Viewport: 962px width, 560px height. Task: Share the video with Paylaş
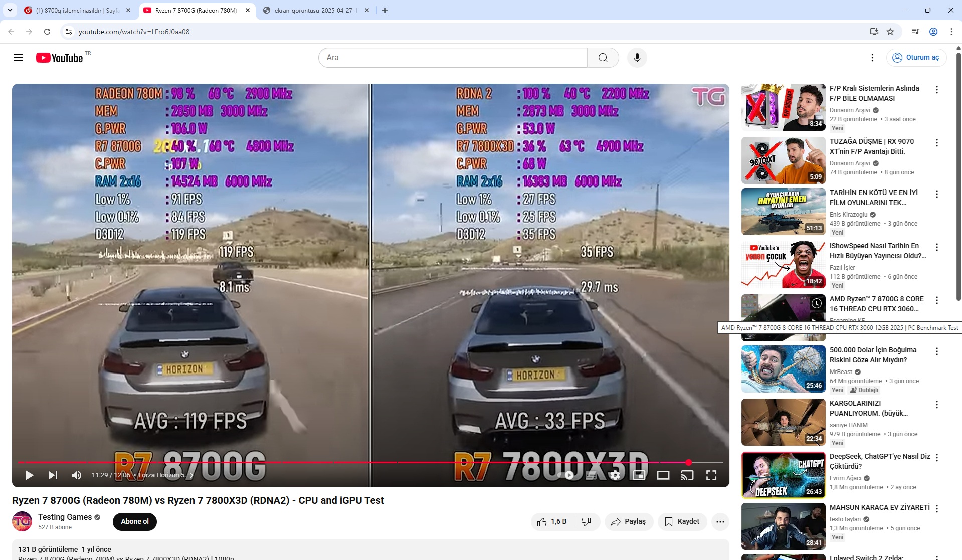coord(629,522)
